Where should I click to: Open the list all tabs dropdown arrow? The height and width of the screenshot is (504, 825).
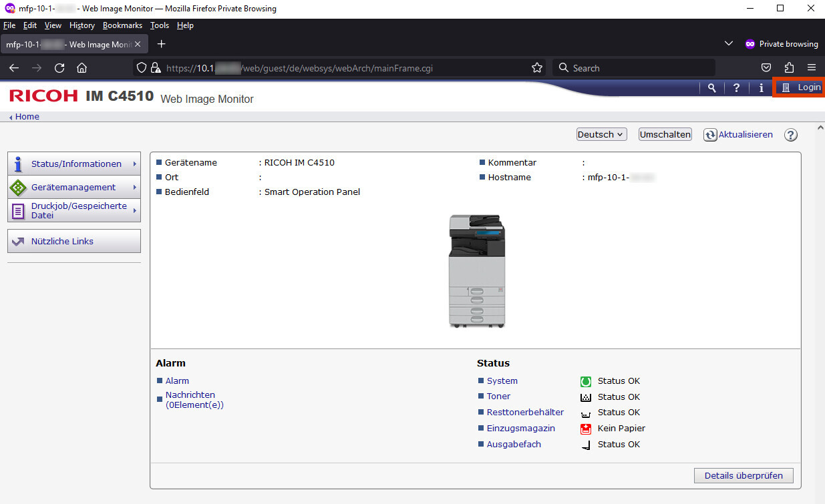coord(729,44)
